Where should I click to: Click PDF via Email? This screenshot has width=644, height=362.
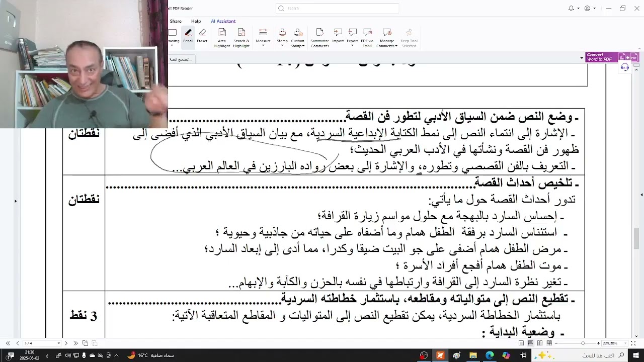pyautogui.click(x=367, y=38)
